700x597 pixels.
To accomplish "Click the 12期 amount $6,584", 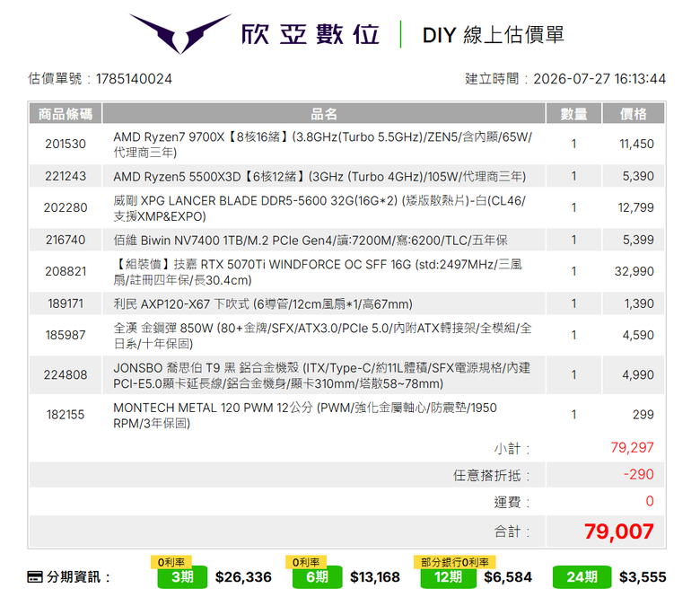I will (x=508, y=577).
